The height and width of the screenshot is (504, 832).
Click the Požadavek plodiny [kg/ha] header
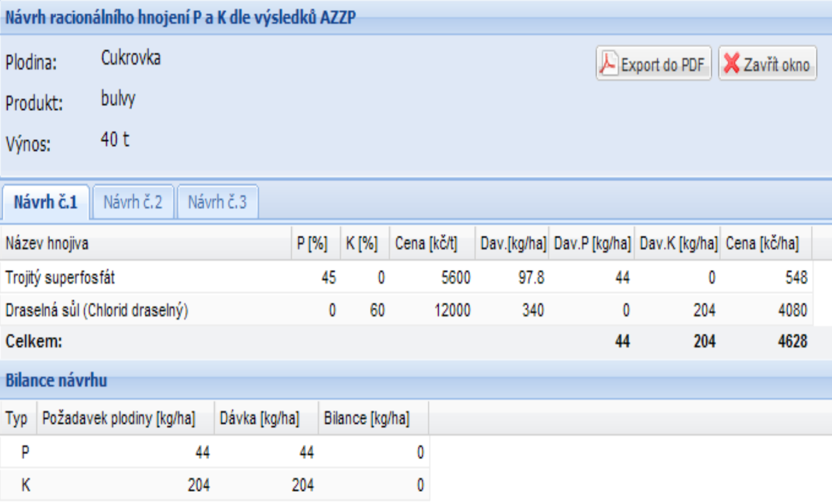pyautogui.click(x=125, y=418)
